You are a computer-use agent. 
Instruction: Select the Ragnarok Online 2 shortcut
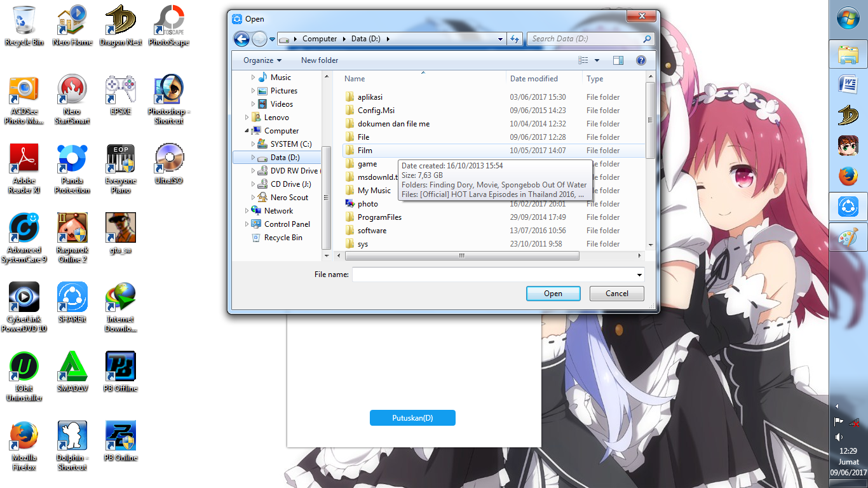(72, 238)
